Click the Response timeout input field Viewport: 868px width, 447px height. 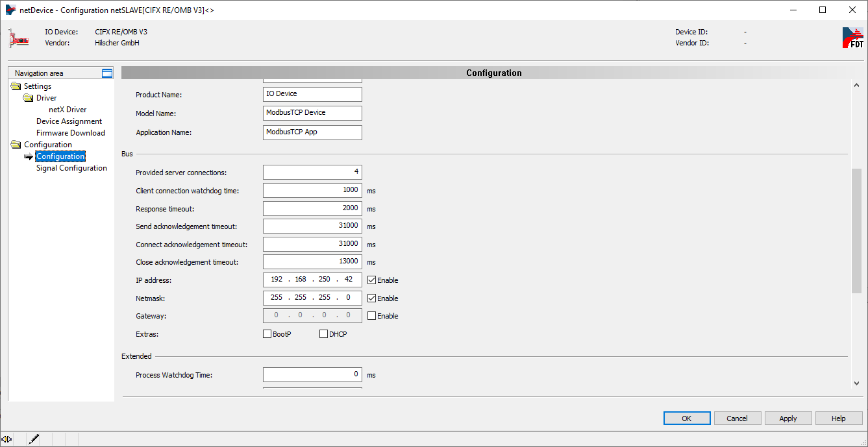coord(312,208)
